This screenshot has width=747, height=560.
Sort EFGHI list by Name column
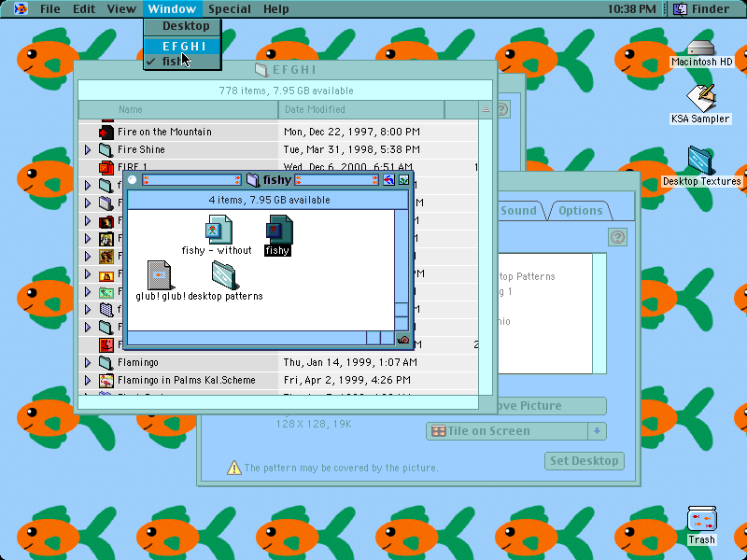pos(178,109)
